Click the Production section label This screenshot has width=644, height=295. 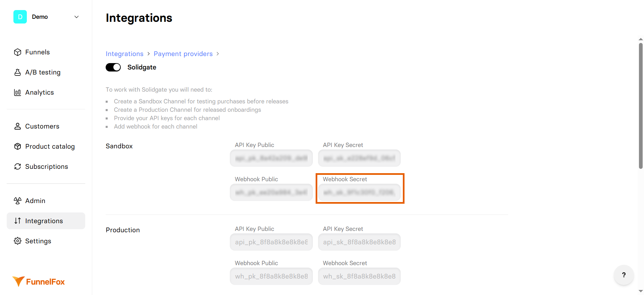pos(123,230)
